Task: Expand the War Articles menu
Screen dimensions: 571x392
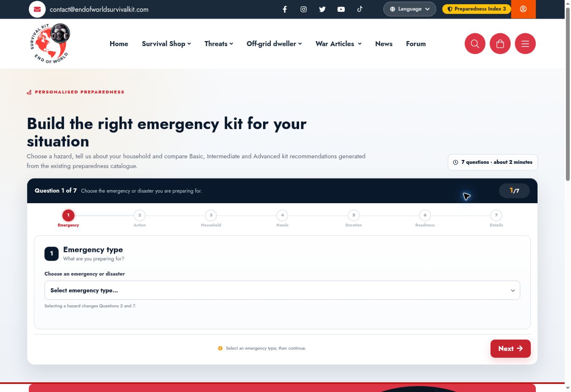Action: point(338,44)
